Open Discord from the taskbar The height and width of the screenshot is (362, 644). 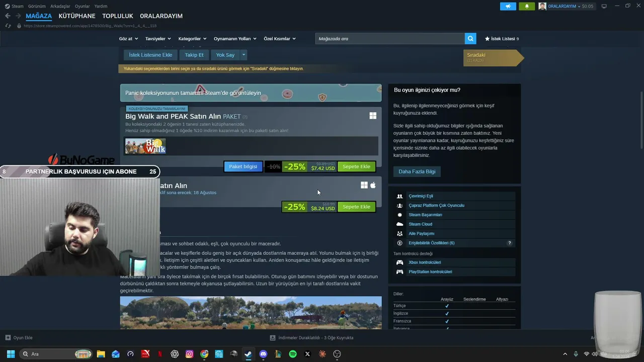263,354
